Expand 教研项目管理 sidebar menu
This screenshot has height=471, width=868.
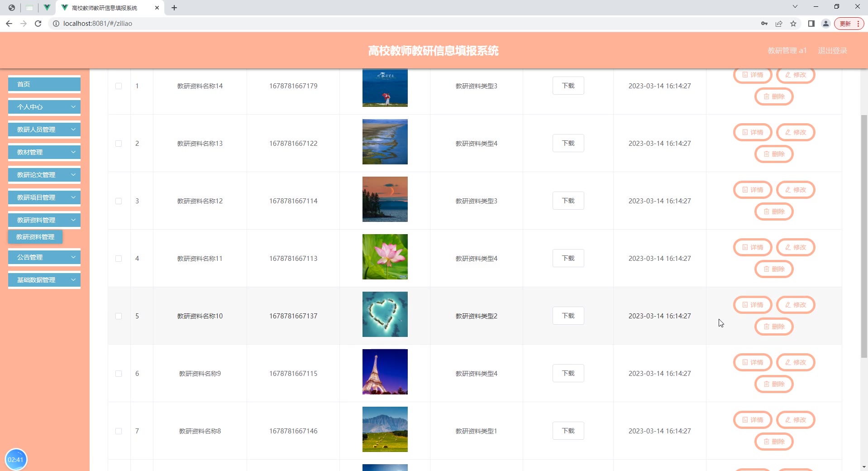point(44,197)
